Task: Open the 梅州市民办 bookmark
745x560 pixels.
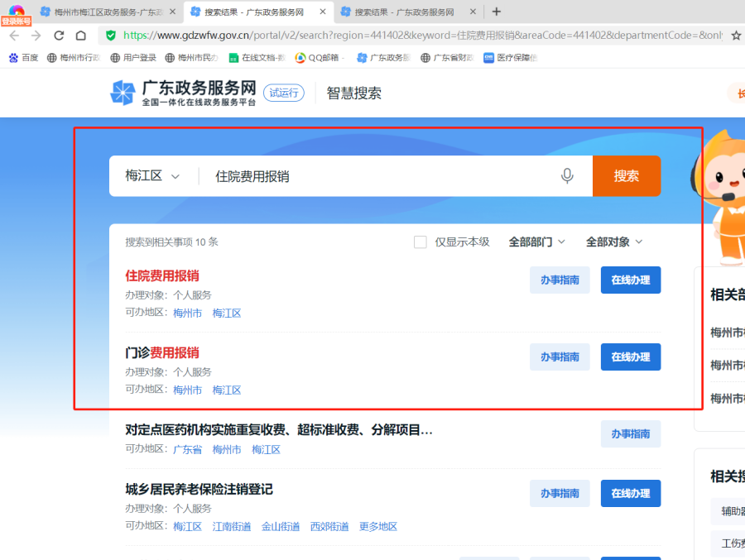Action: (x=192, y=57)
